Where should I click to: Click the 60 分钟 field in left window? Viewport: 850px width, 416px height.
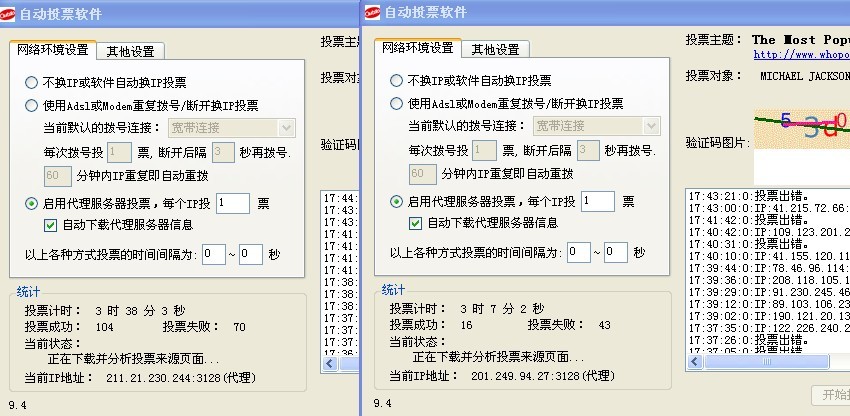click(x=58, y=176)
